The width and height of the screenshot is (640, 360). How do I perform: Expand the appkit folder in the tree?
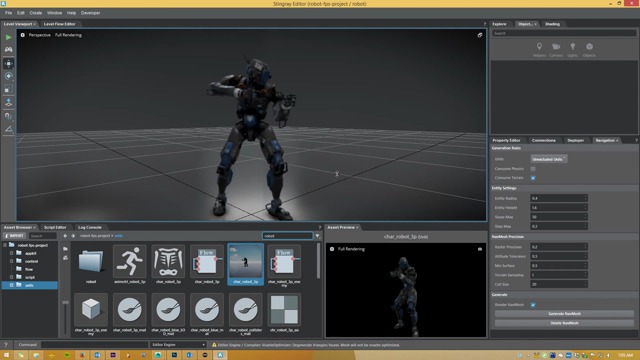click(11, 253)
